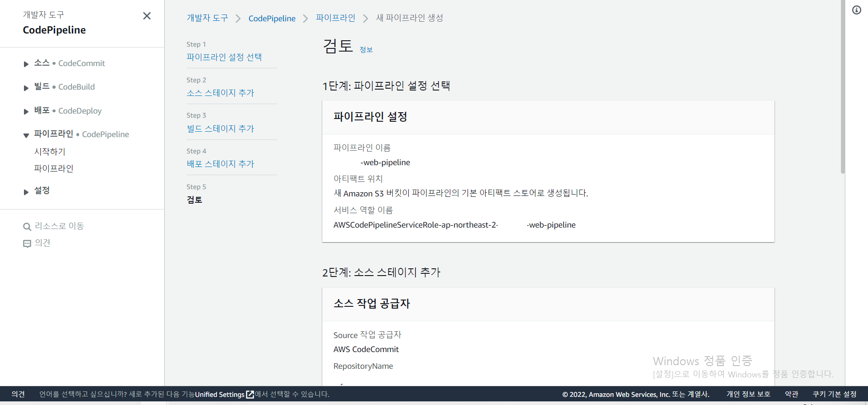Open 쿠키 기본 설정 in the footer

[x=835, y=394]
